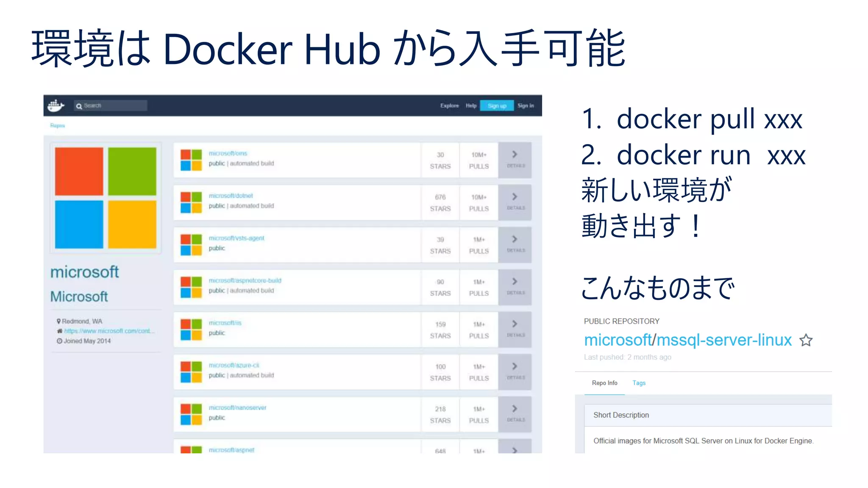Click the large Microsoft logo thumbnail

[x=106, y=198]
